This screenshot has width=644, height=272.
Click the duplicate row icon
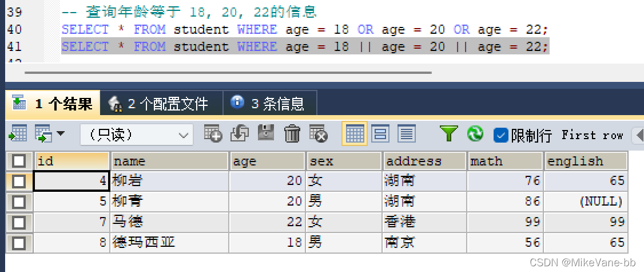[240, 134]
